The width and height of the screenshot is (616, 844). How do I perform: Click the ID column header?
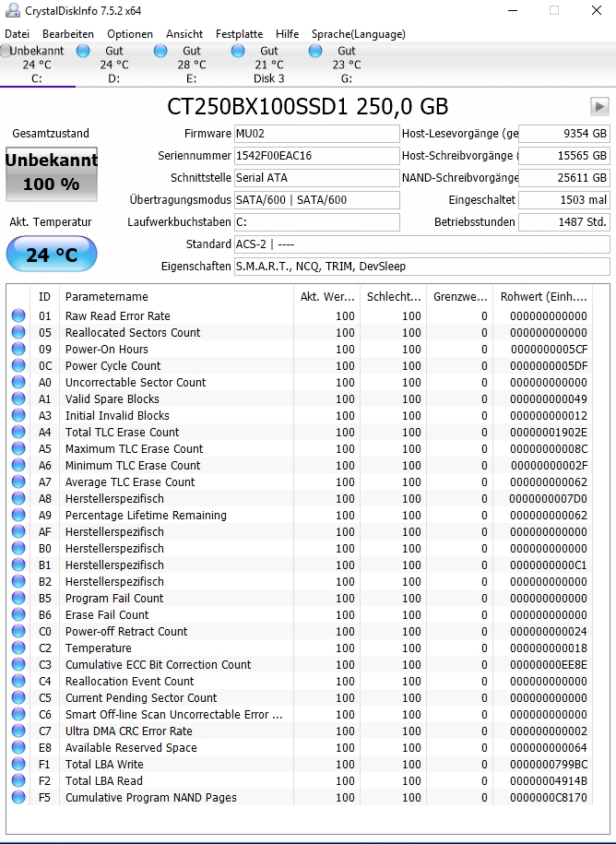tap(44, 297)
